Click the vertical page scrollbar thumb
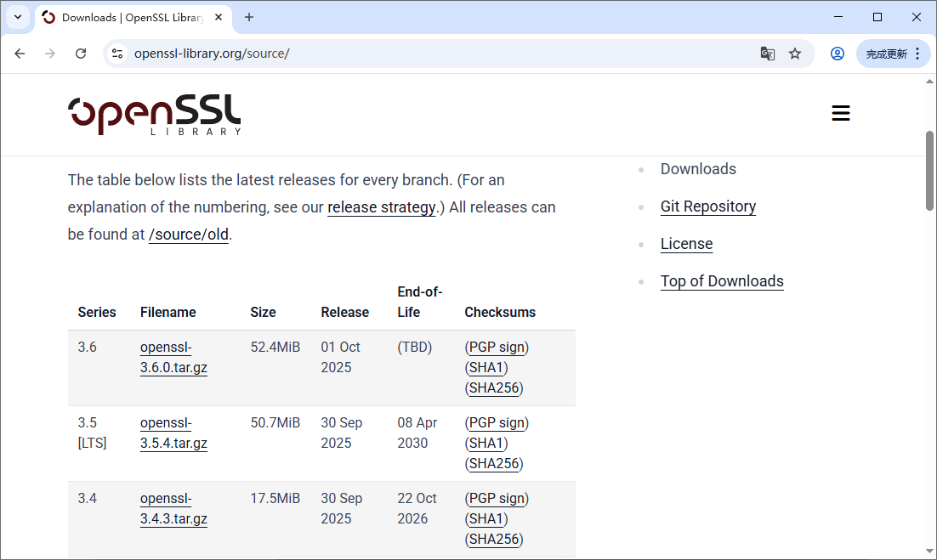Viewport: 937px width, 560px height. pyautogui.click(x=929, y=170)
